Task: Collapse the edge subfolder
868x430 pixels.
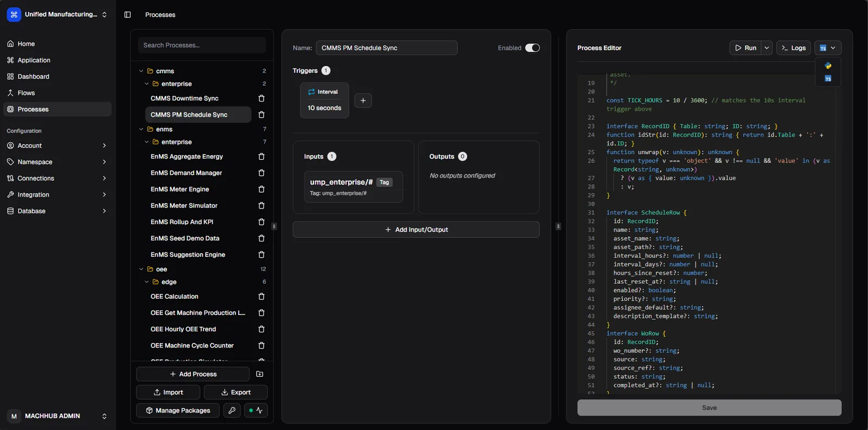Action: pos(146,282)
